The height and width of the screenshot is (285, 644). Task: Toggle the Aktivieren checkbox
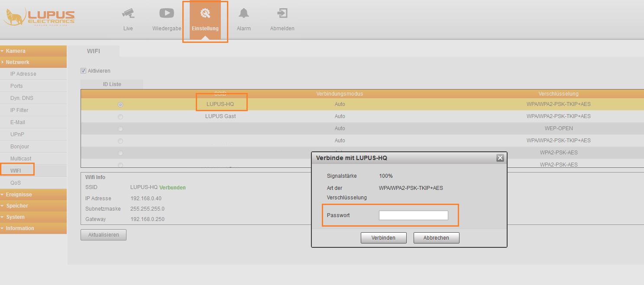pos(83,71)
